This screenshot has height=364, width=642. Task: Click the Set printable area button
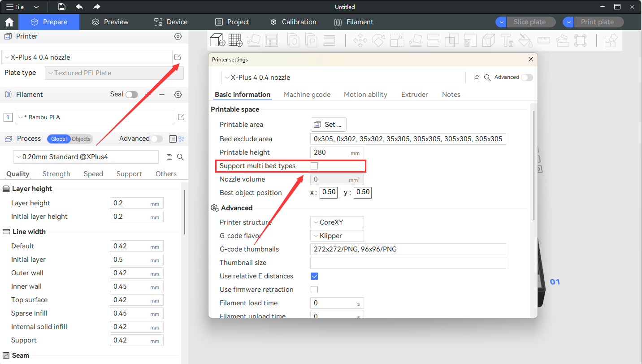coord(328,125)
